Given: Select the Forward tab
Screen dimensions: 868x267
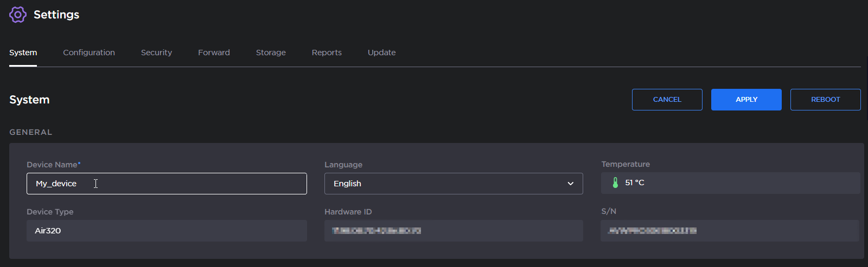Looking at the screenshot, I should point(214,53).
